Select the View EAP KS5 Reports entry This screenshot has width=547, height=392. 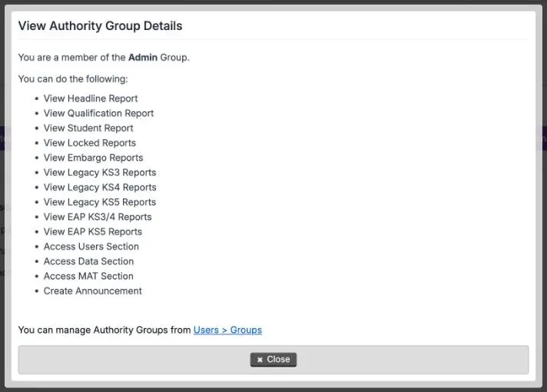[x=93, y=232]
